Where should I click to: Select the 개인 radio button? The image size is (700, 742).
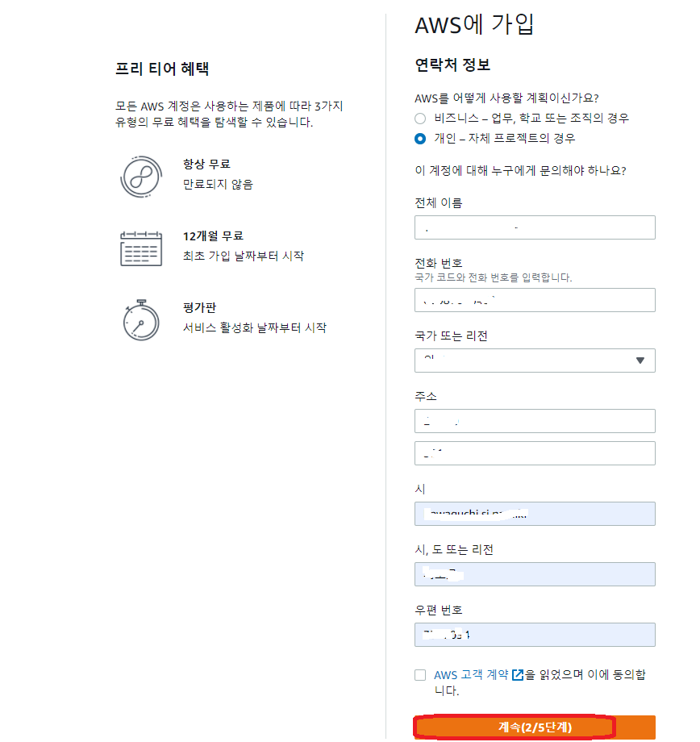[420, 139]
